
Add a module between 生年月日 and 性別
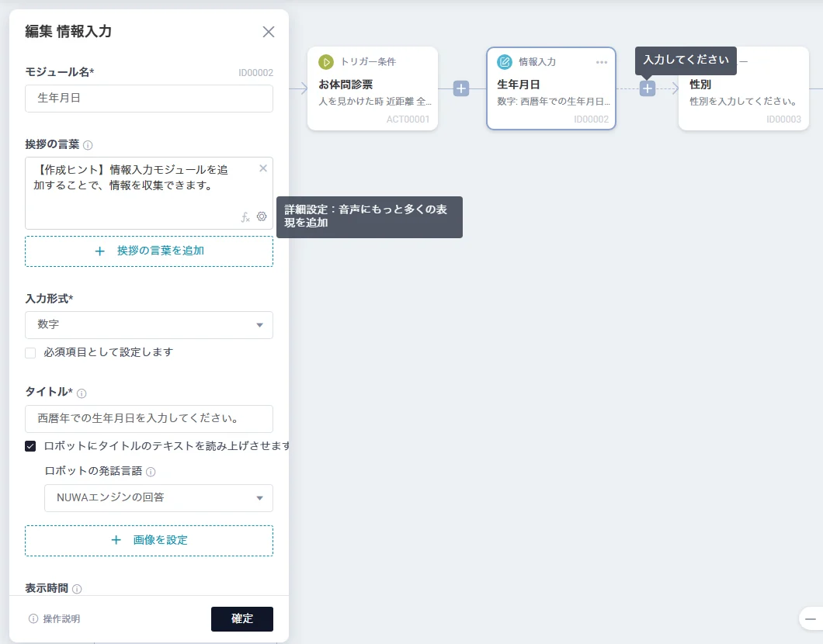pos(648,88)
